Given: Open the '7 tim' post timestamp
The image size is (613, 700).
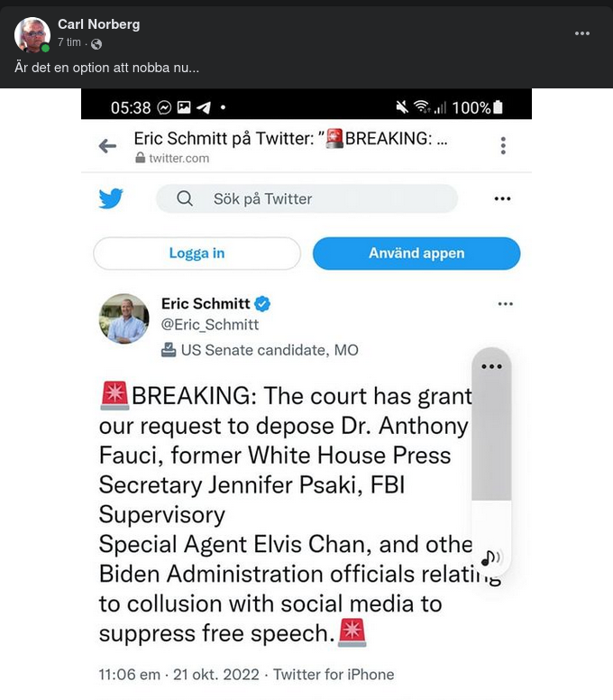Looking at the screenshot, I should pos(69,43).
